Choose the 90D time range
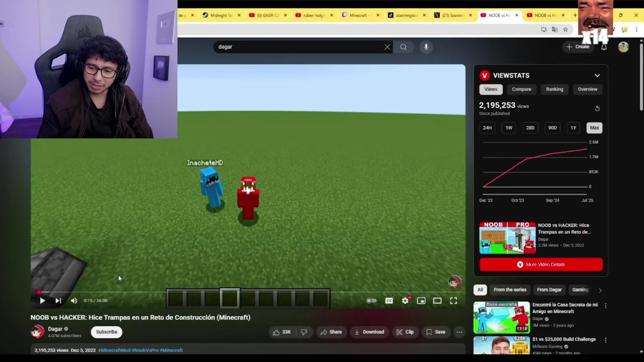 click(552, 128)
